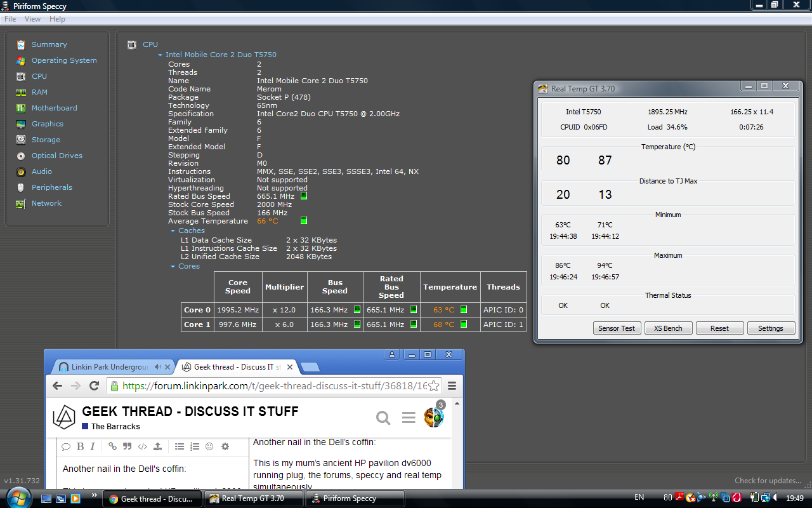This screenshot has width=812, height=508.
Task: Switch to Piriform Speccy taskbar button
Action: (x=355, y=498)
